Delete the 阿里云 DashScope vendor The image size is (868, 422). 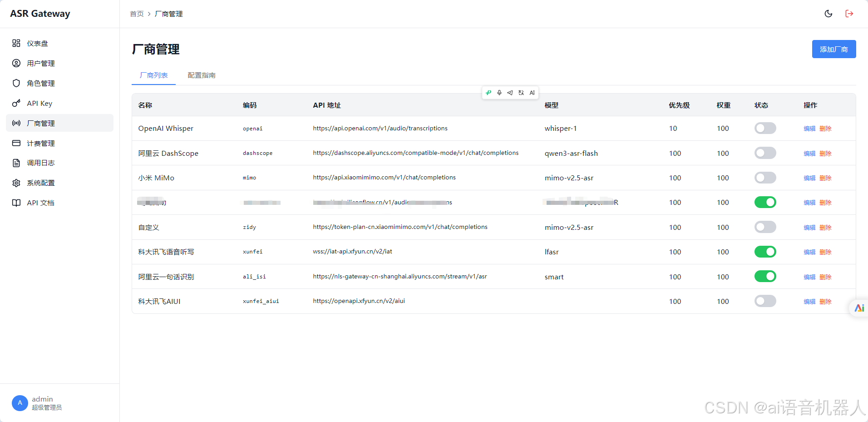[x=825, y=154]
